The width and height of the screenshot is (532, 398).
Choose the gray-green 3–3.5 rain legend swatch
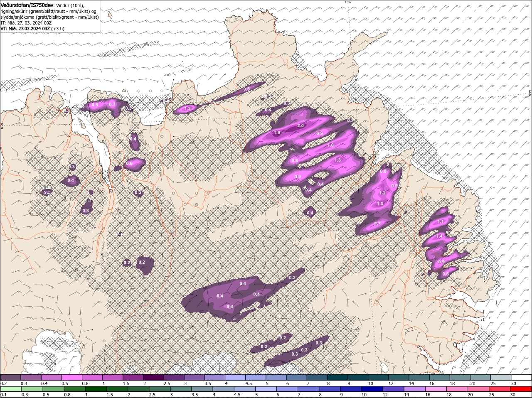(181, 389)
